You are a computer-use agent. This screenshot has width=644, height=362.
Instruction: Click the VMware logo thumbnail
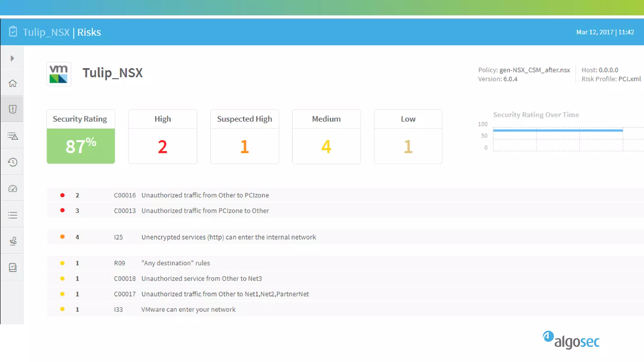pyautogui.click(x=59, y=74)
